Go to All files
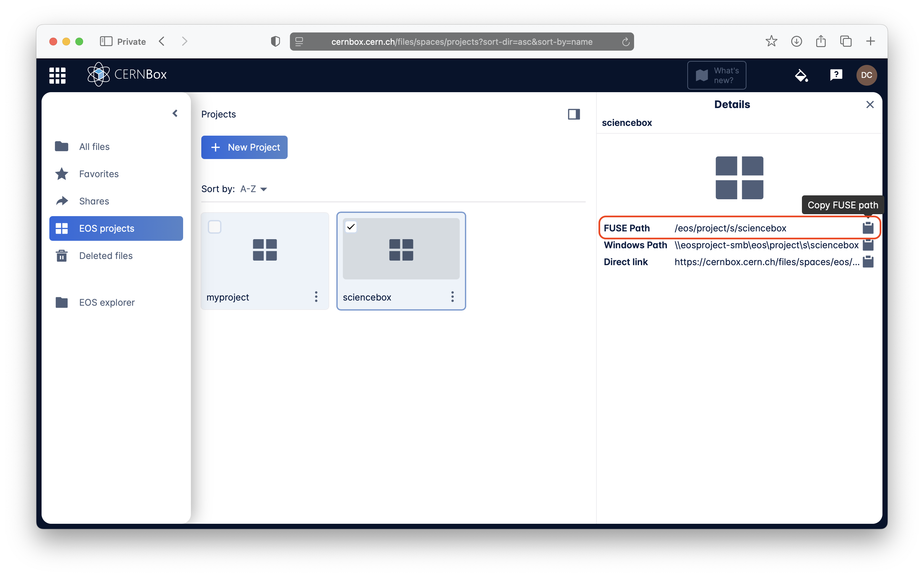Image resolution: width=924 pixels, height=577 pixels. tap(116, 147)
